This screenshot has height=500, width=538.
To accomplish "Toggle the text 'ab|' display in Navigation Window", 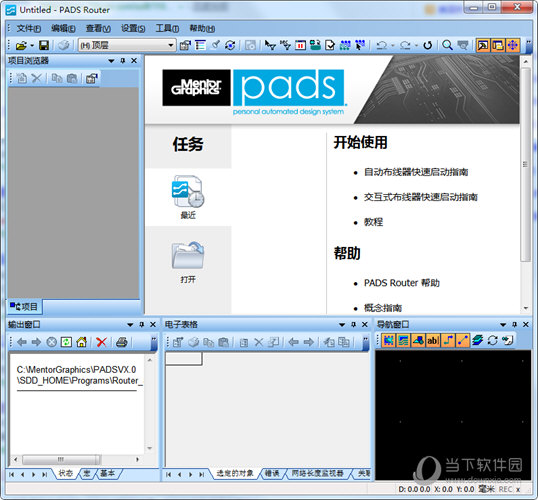I will [433, 340].
